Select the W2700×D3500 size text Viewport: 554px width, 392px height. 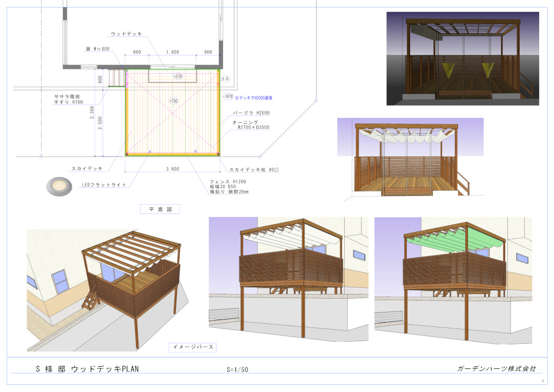tap(253, 127)
